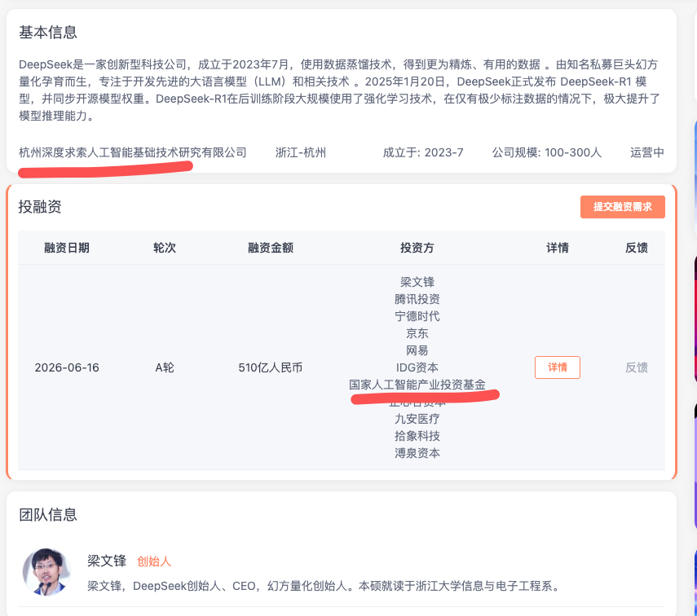Select investor 腾讯投资
697x616 pixels.
[417, 299]
